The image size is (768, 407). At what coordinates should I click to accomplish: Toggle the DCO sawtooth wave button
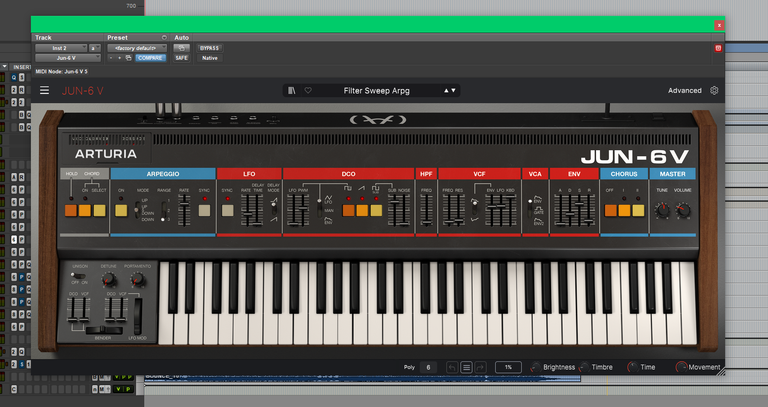(362, 211)
